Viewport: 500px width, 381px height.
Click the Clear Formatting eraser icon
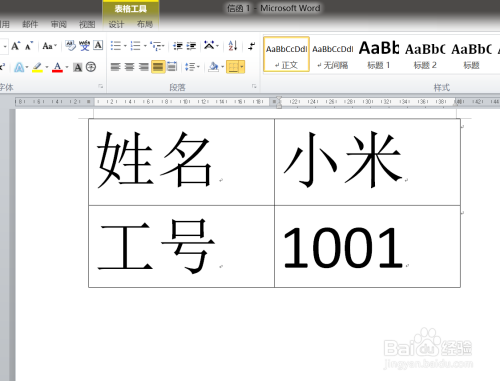pyautogui.click(x=70, y=46)
